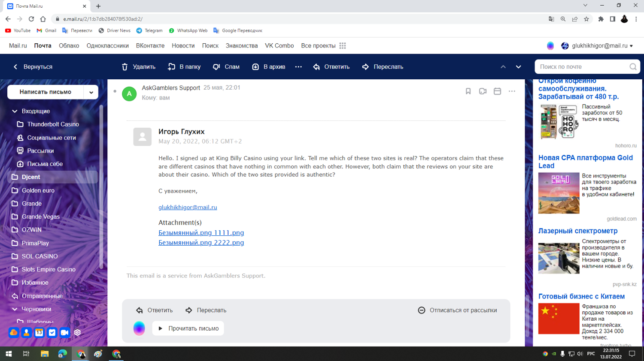644x361 pixels.
Task: Open the message's three-dot options menu
Action: click(512, 91)
